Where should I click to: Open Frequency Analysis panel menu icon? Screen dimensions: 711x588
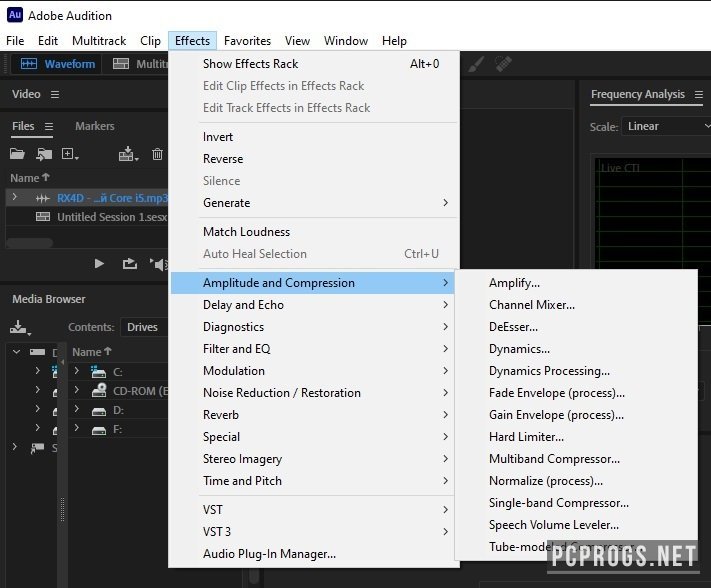[699, 94]
